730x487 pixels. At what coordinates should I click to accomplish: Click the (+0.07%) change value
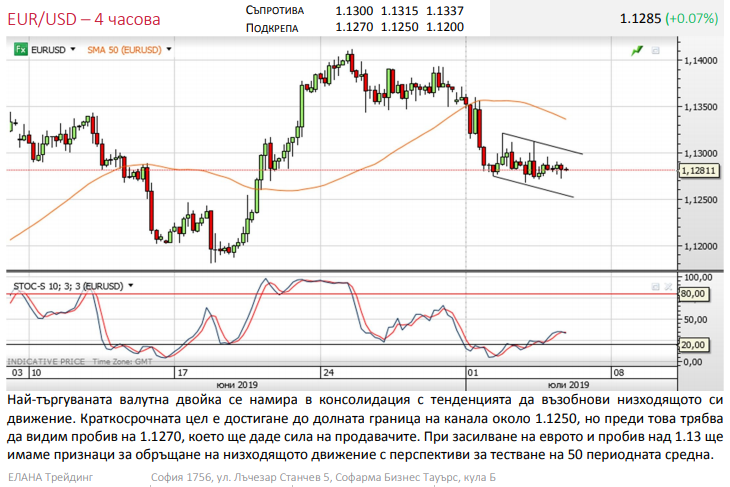point(692,19)
